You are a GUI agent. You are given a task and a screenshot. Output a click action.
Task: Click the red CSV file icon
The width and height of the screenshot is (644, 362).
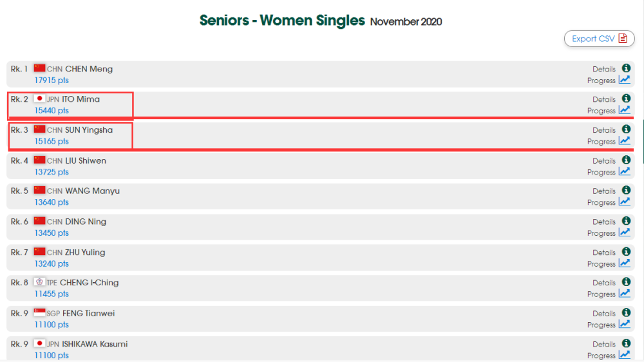623,38
